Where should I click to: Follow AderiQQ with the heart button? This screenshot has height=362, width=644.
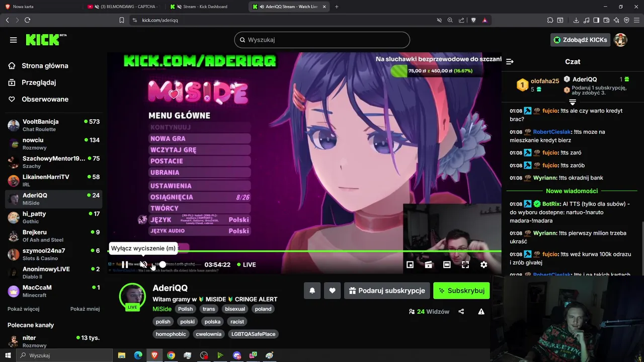[x=332, y=291]
